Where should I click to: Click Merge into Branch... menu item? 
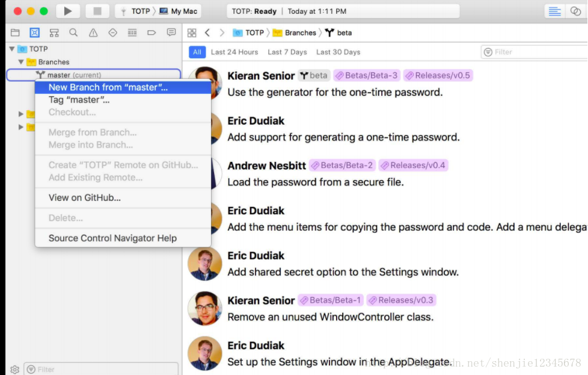tap(123, 145)
